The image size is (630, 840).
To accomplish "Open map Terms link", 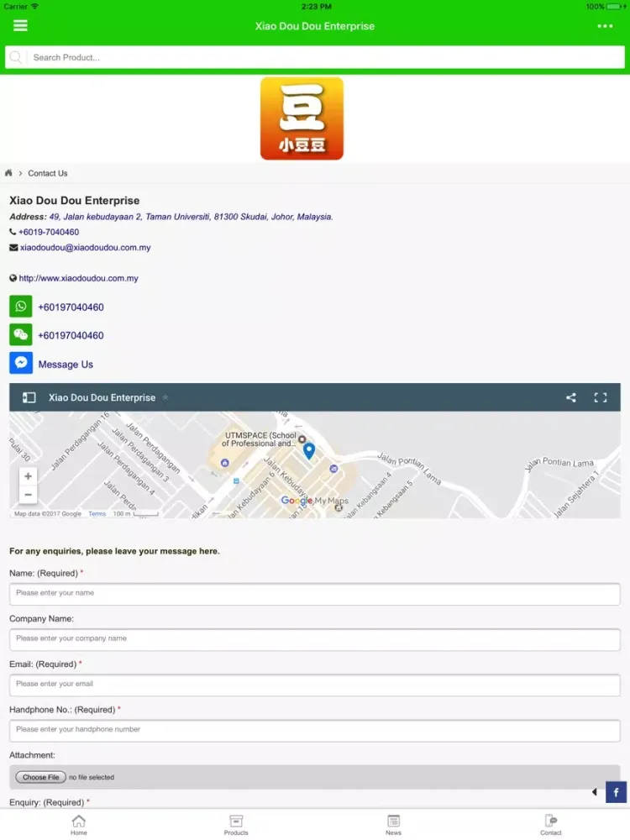I will tap(97, 514).
